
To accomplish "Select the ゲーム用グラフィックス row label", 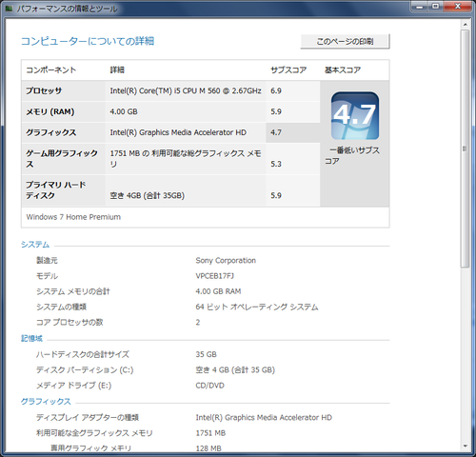I will pos(62,159).
